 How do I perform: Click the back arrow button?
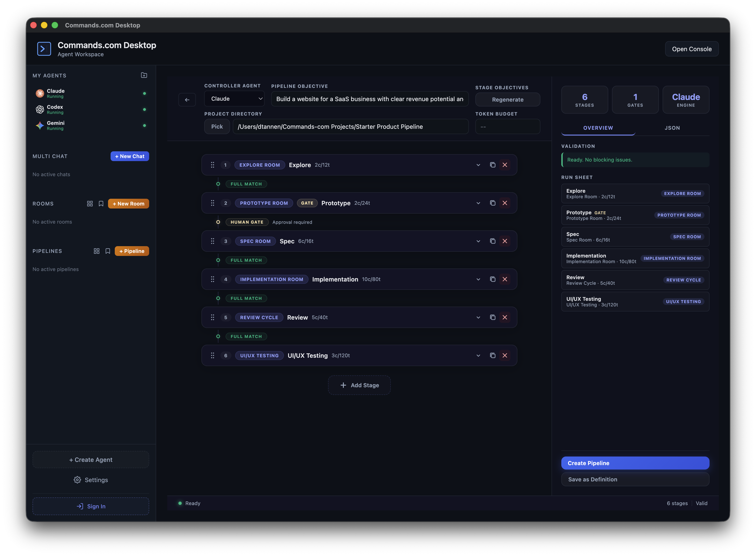[187, 100]
